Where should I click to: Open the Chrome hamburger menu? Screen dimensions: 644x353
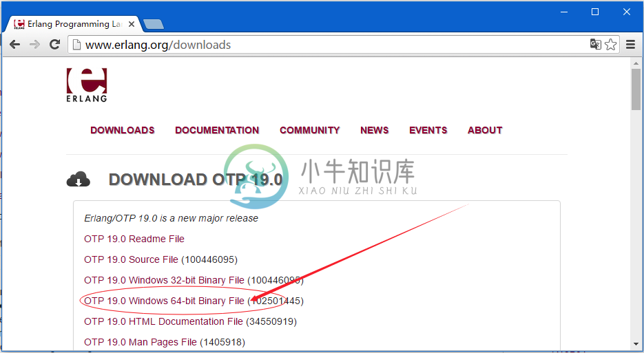pyautogui.click(x=630, y=44)
